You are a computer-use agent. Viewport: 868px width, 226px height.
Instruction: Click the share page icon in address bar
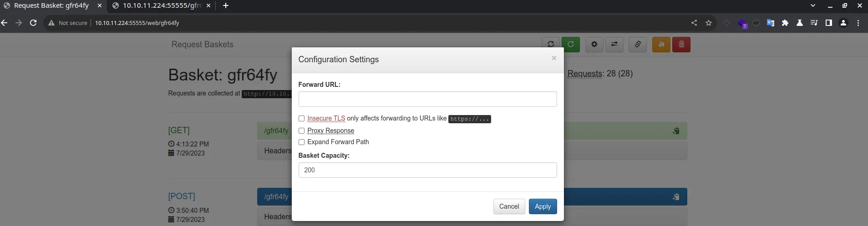(694, 23)
